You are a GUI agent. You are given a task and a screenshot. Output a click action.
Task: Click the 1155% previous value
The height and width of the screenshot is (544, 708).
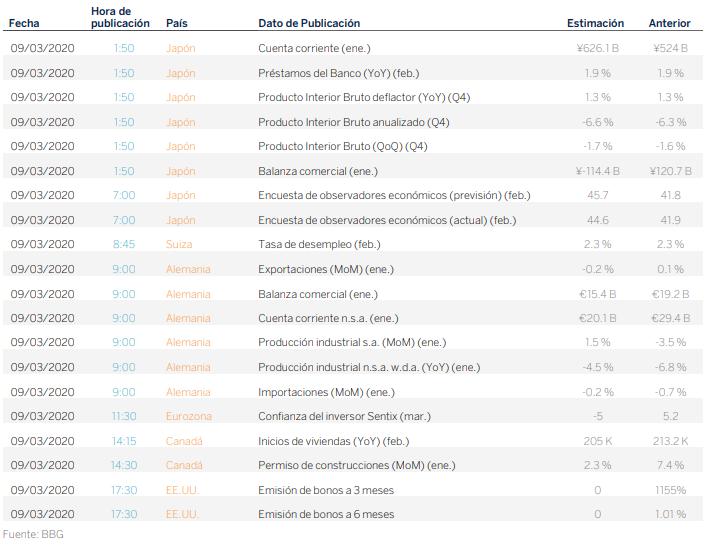tap(669, 490)
